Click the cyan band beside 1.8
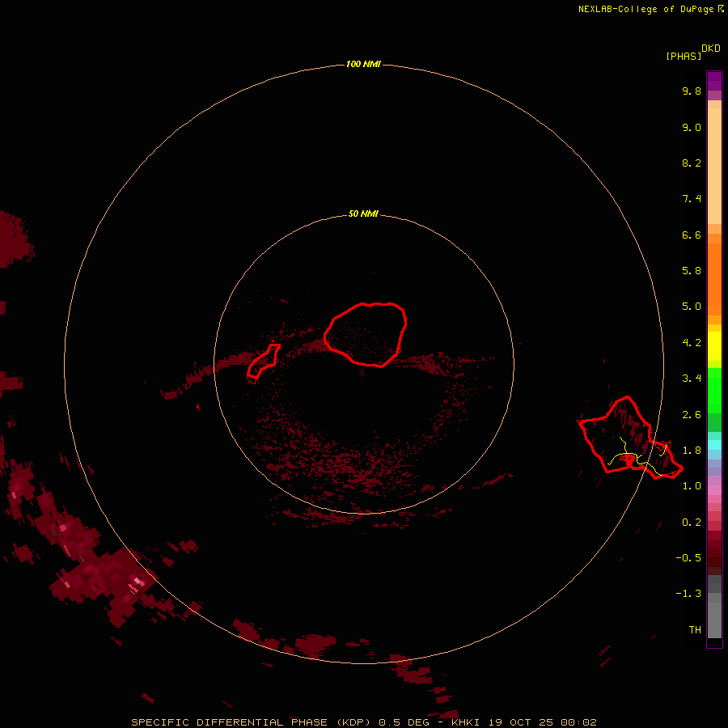Screen dimensions: 728x728 click(714, 445)
